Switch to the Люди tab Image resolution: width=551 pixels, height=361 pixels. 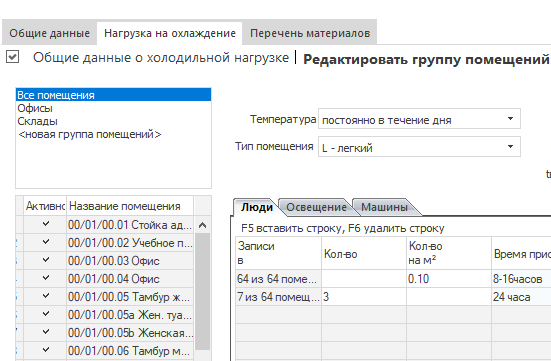tap(257, 207)
